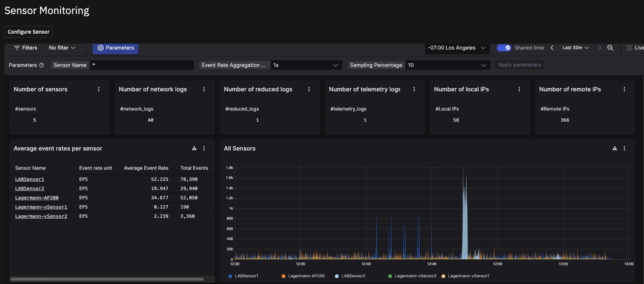Go to next time range arrow
Screen dimensions: 644x284
(x=600, y=48)
